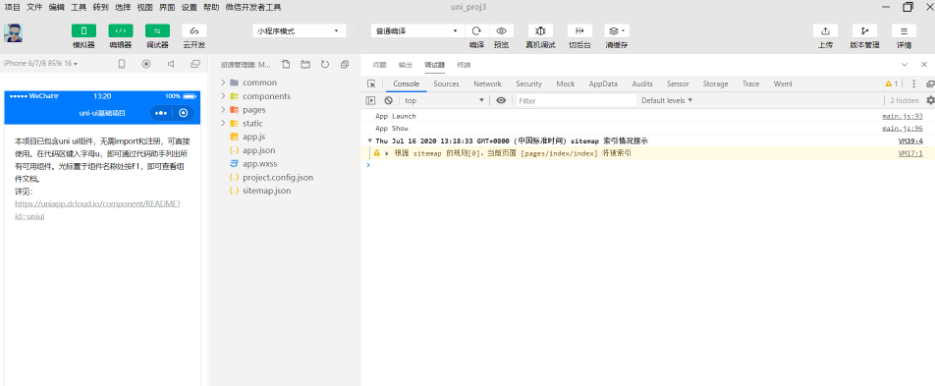This screenshot has height=386, width=935.
Task: Click the 预览 preview eye icon
Action: point(501,31)
